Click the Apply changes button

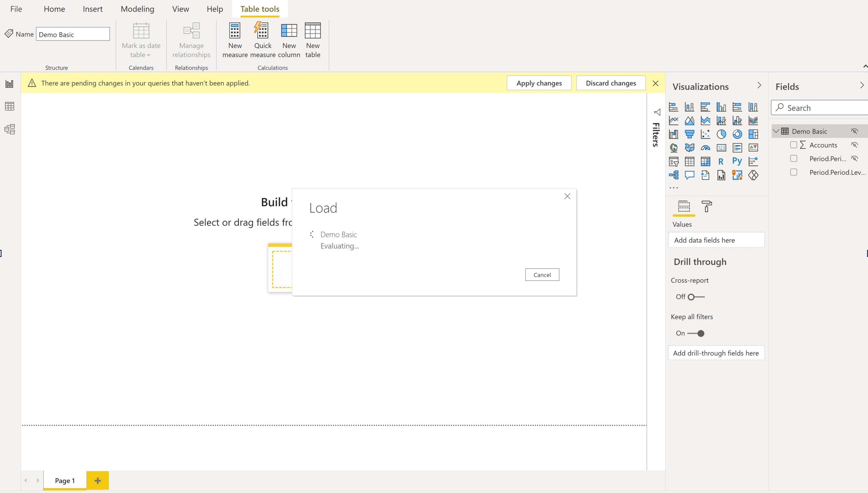tap(539, 83)
